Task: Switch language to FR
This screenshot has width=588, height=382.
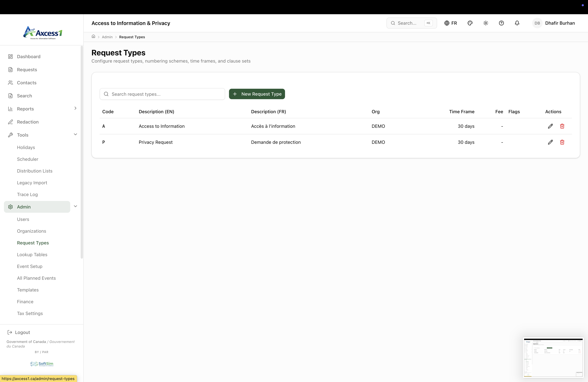Action: coord(451,23)
